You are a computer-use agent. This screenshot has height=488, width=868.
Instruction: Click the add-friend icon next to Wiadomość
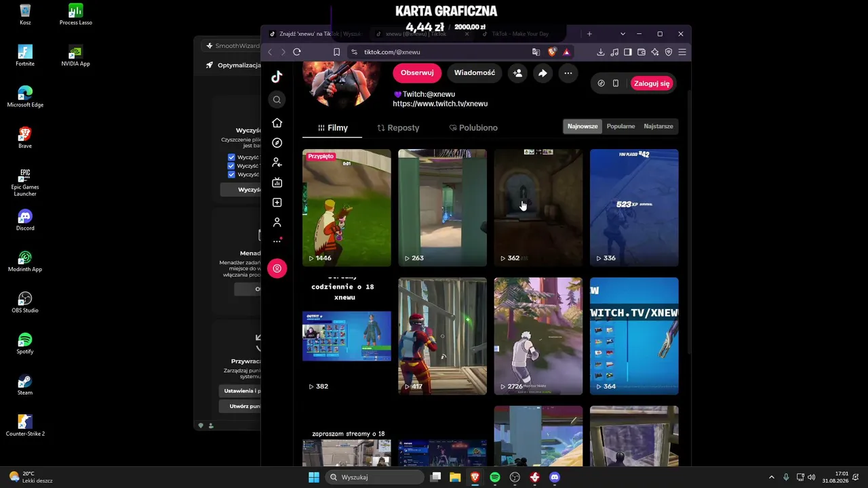[x=518, y=73]
